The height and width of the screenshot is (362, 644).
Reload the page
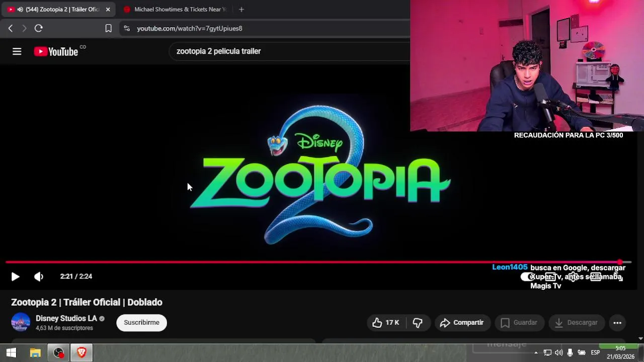(x=38, y=28)
